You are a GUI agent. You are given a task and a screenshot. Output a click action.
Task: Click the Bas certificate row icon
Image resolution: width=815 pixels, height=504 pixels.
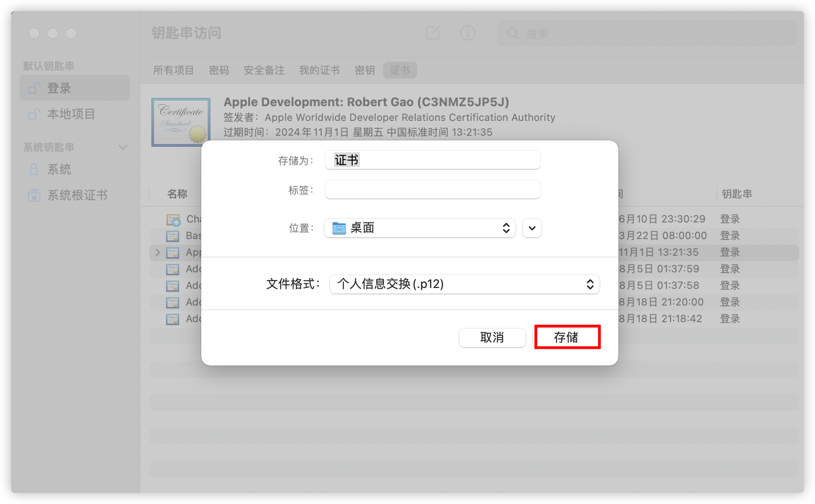[173, 236]
